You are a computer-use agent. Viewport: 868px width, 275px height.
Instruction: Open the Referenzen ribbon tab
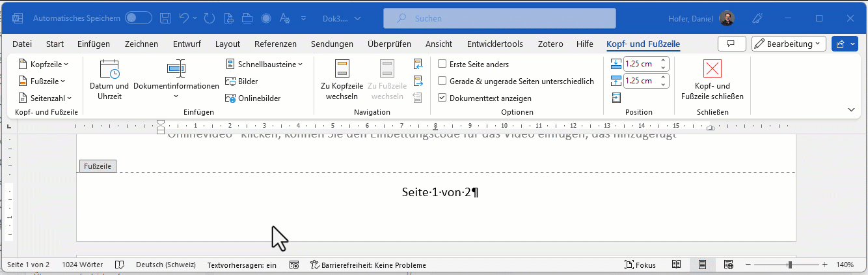point(275,44)
